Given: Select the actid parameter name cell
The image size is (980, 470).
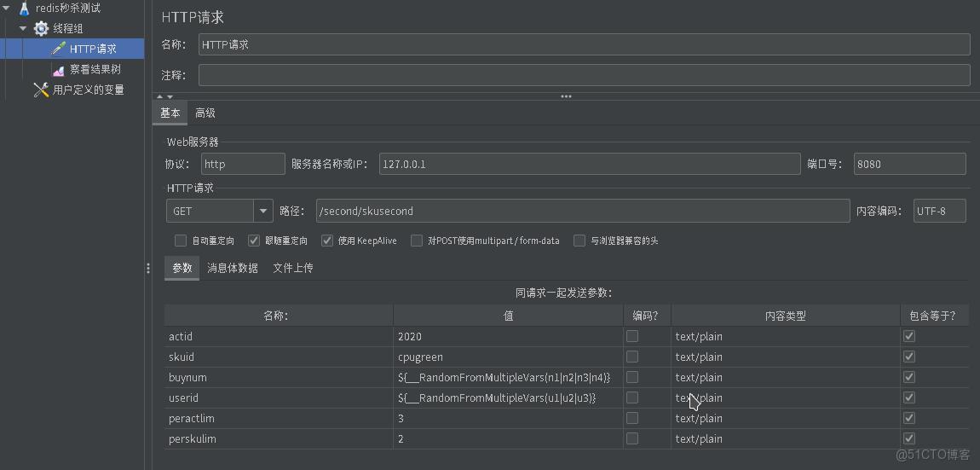Looking at the screenshot, I should (x=279, y=337).
